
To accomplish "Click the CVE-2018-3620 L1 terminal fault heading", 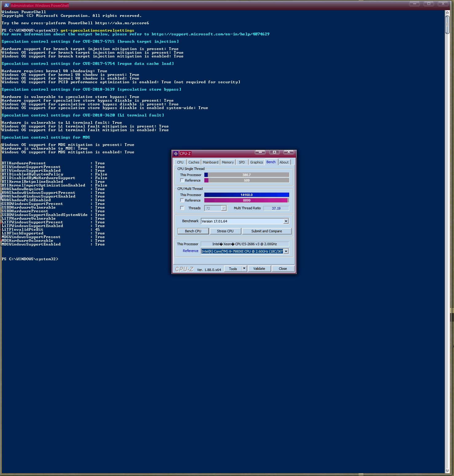I will pyautogui.click(x=83, y=115).
